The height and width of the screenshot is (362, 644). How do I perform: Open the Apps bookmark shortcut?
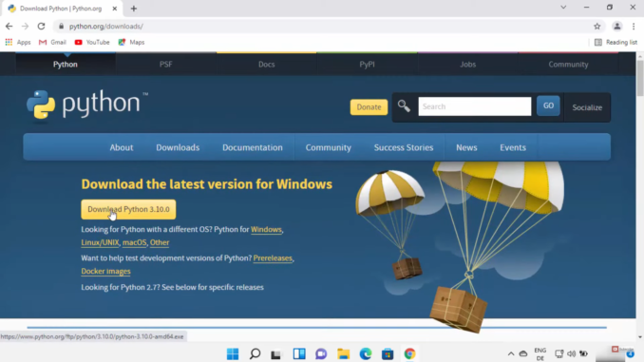pyautogui.click(x=18, y=42)
